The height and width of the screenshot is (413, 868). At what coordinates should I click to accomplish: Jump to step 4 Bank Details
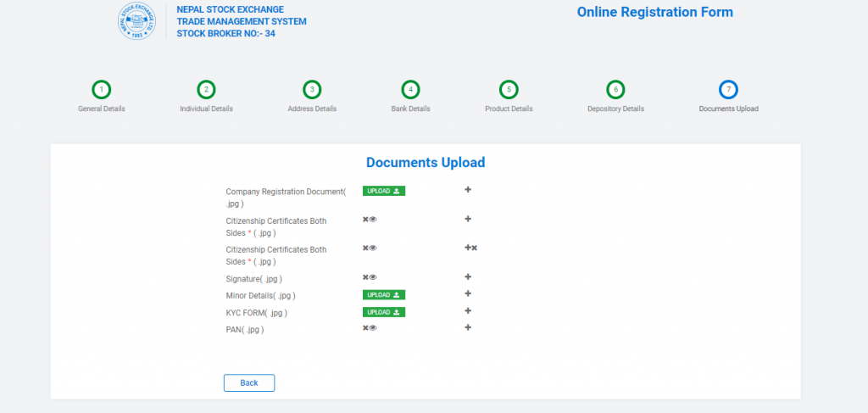click(x=410, y=90)
